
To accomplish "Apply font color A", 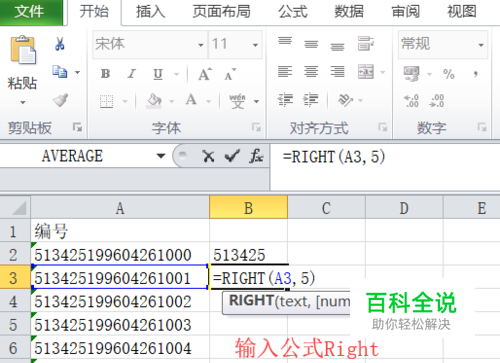I will (x=191, y=100).
